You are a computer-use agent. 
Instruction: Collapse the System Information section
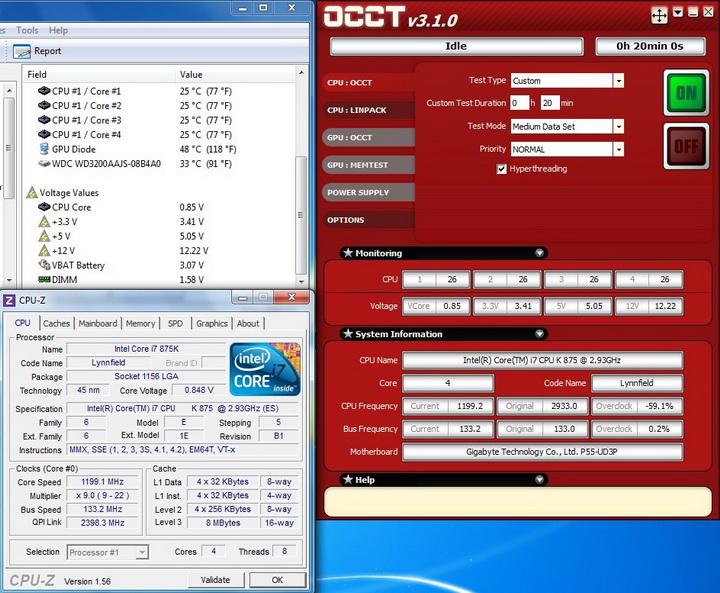[x=540, y=333]
